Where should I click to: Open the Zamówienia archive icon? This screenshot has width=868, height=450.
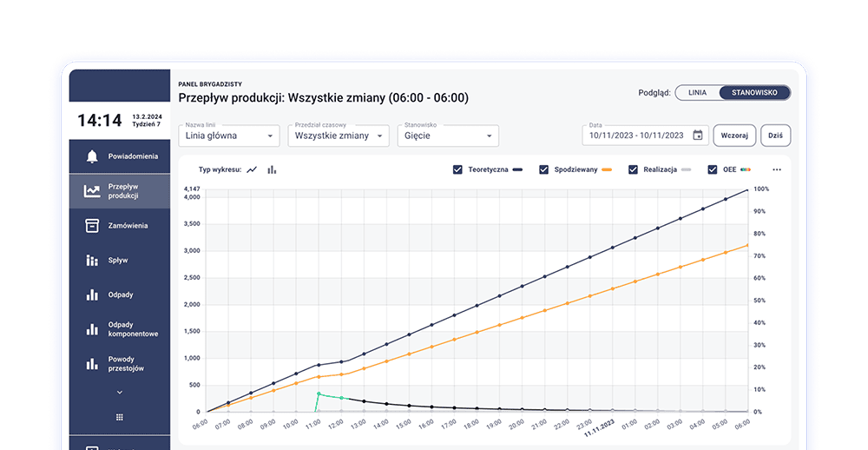[x=92, y=226]
